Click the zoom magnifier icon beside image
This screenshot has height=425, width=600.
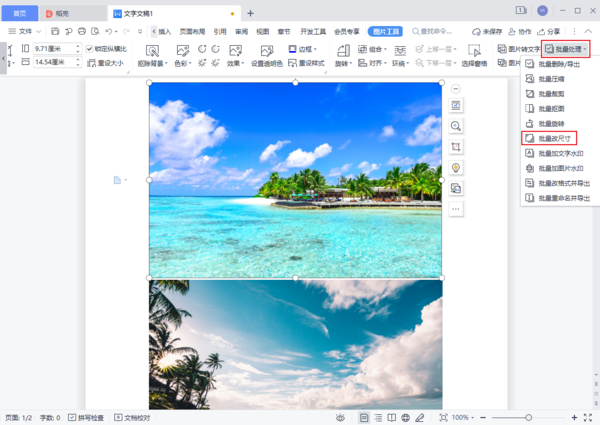tap(456, 126)
